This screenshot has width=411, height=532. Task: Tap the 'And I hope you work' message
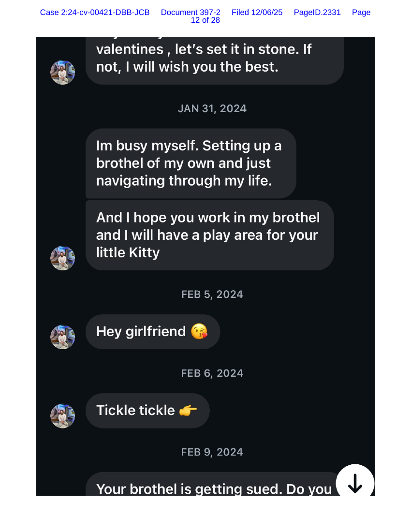tap(209, 235)
